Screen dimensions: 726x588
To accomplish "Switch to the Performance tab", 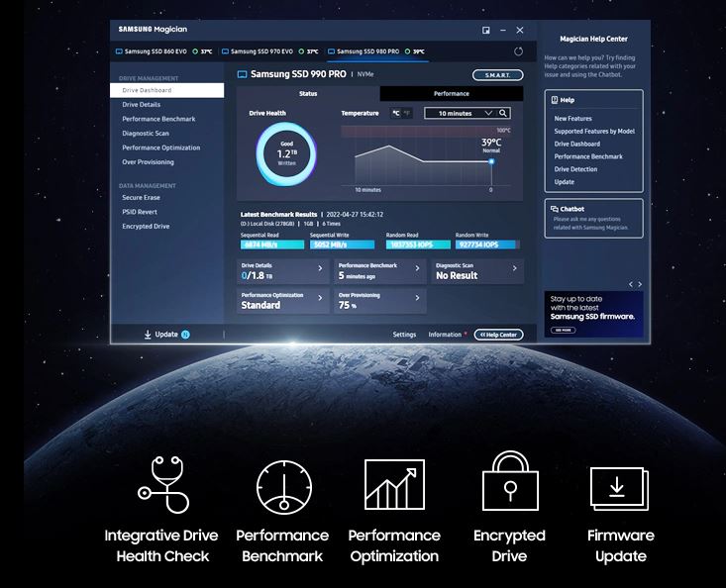I will pyautogui.click(x=452, y=93).
